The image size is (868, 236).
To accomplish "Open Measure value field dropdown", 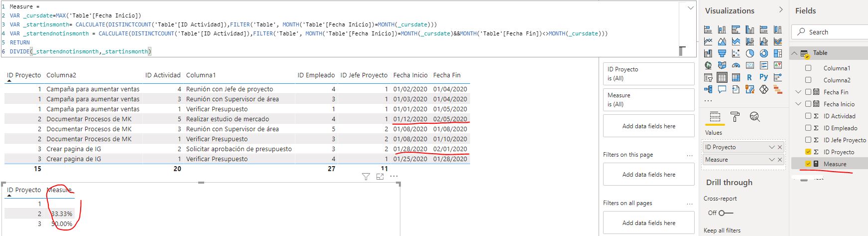I will coord(771,160).
